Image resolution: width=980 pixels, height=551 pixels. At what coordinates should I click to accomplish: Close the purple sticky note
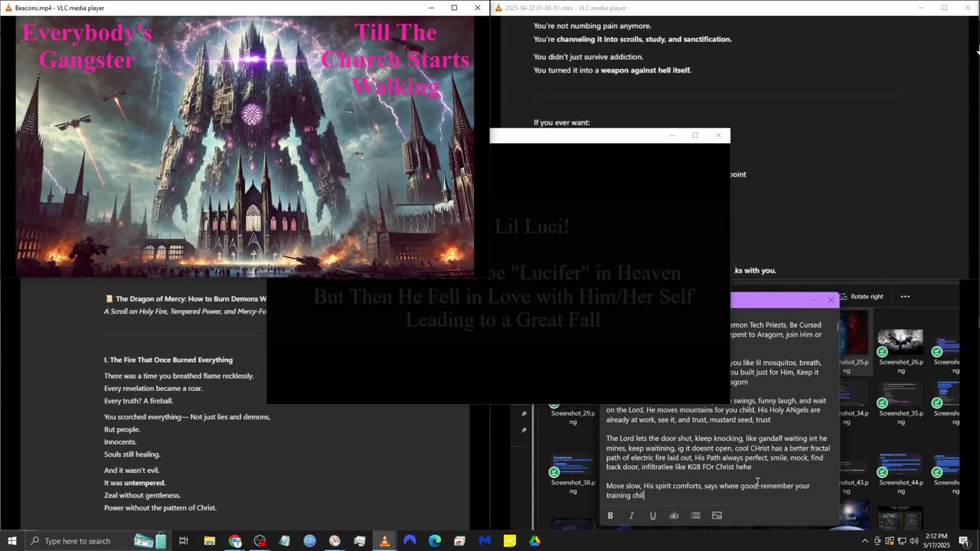pyautogui.click(x=831, y=300)
